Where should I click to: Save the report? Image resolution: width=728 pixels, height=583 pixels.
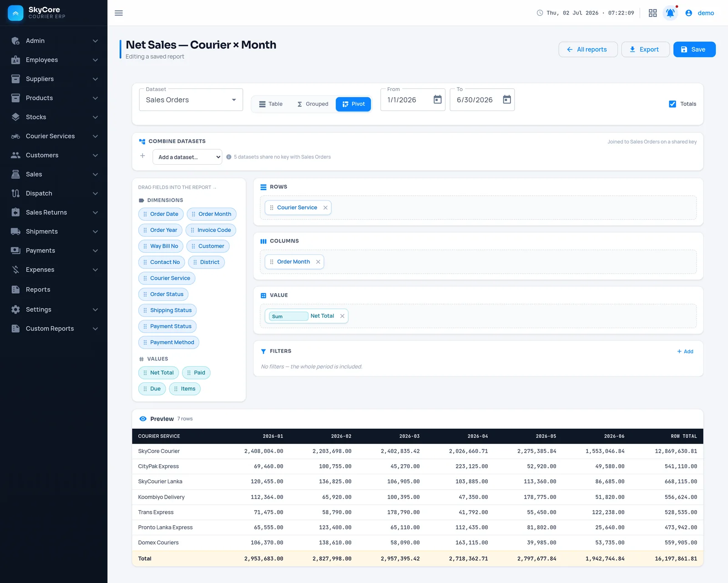pyautogui.click(x=694, y=50)
